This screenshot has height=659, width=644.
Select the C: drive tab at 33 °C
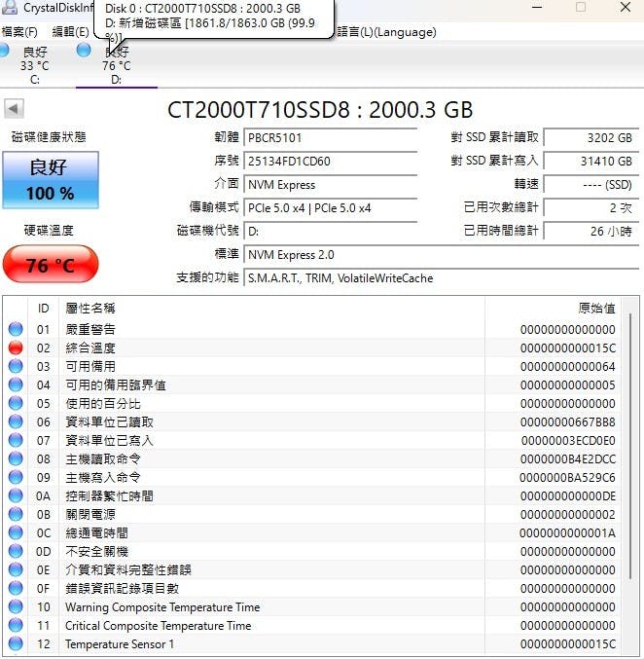tap(34, 65)
